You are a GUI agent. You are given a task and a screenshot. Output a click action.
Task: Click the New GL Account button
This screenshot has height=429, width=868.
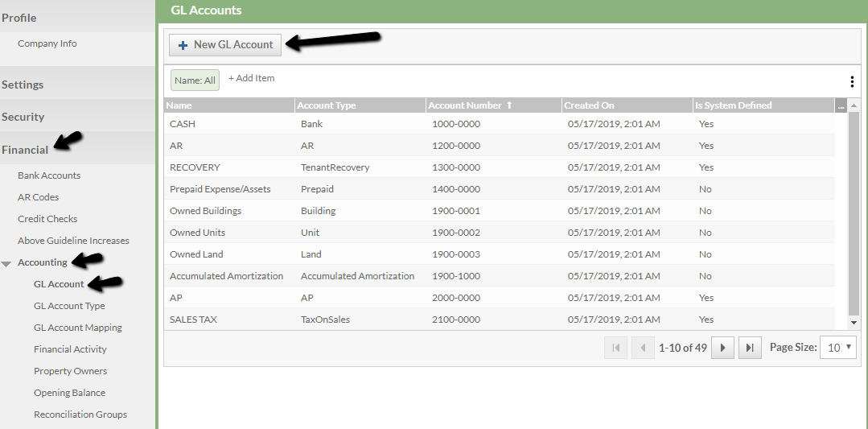pos(225,45)
